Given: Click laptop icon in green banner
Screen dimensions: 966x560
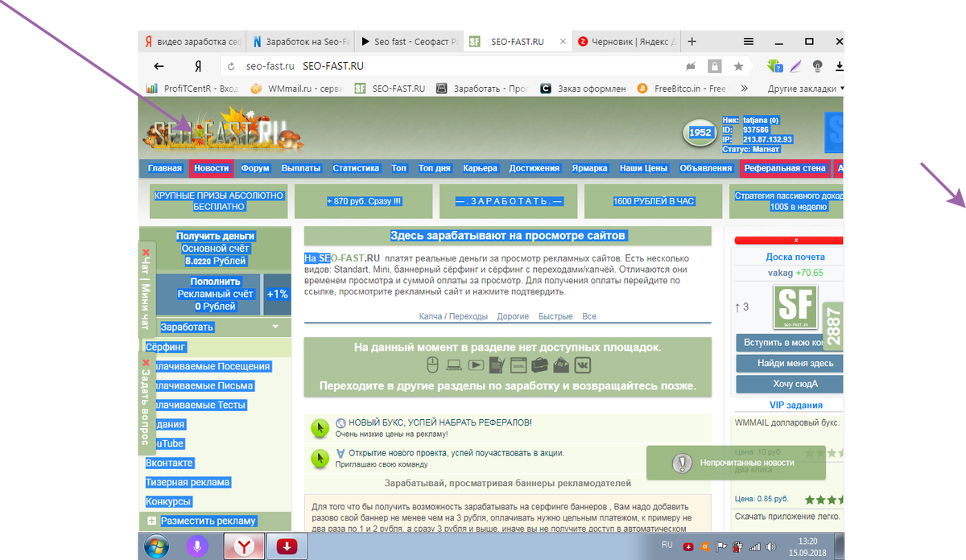Looking at the screenshot, I should (453, 365).
